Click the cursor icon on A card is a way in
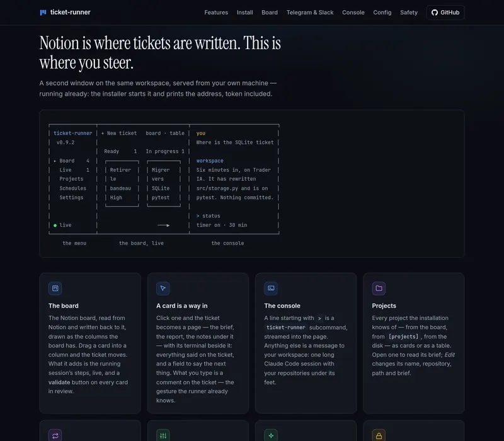This screenshot has width=504, height=441. [163, 289]
